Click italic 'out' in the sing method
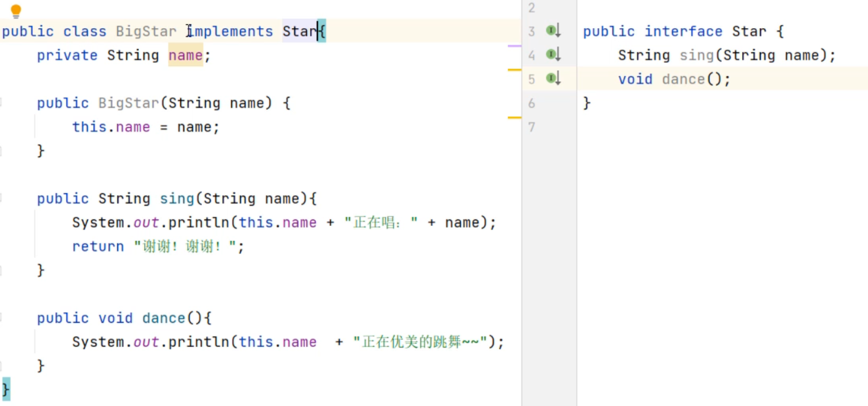The image size is (868, 406). point(146,223)
